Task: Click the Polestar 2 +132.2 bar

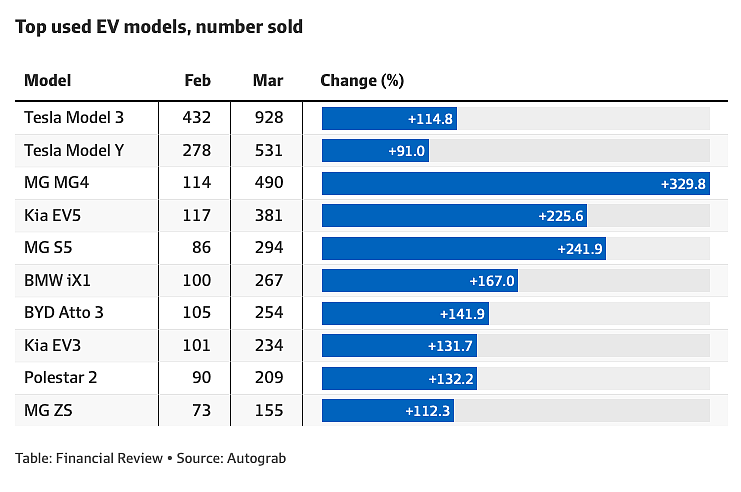Action: click(x=399, y=379)
